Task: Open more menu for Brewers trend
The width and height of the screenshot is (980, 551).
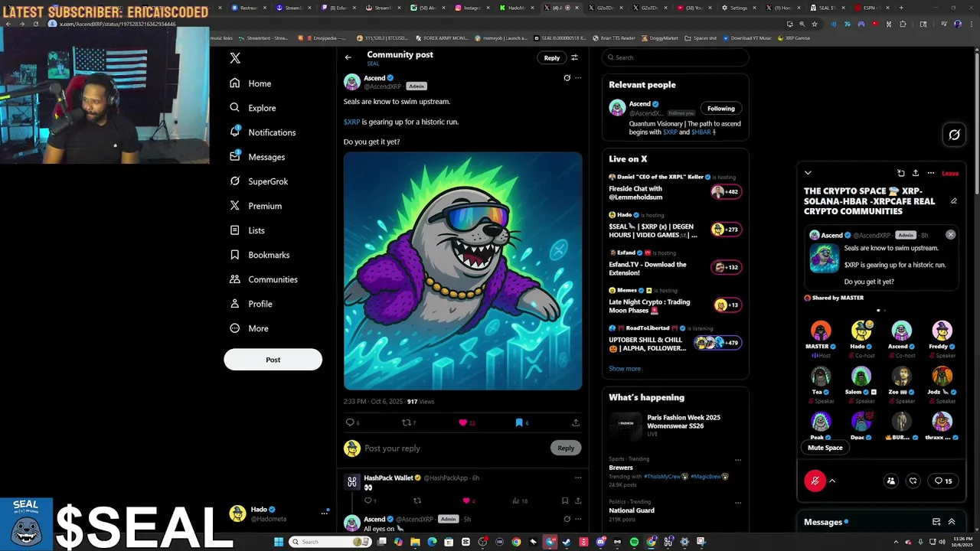Action: 738,460
